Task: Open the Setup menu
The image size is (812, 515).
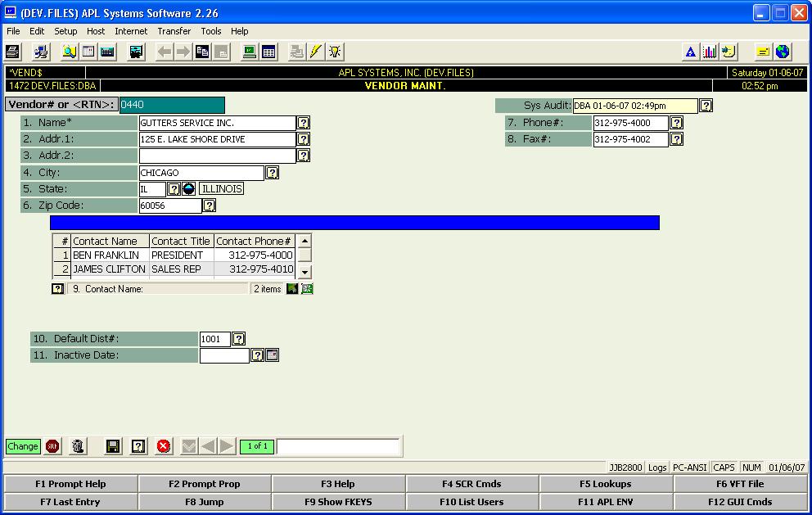Action: point(65,31)
